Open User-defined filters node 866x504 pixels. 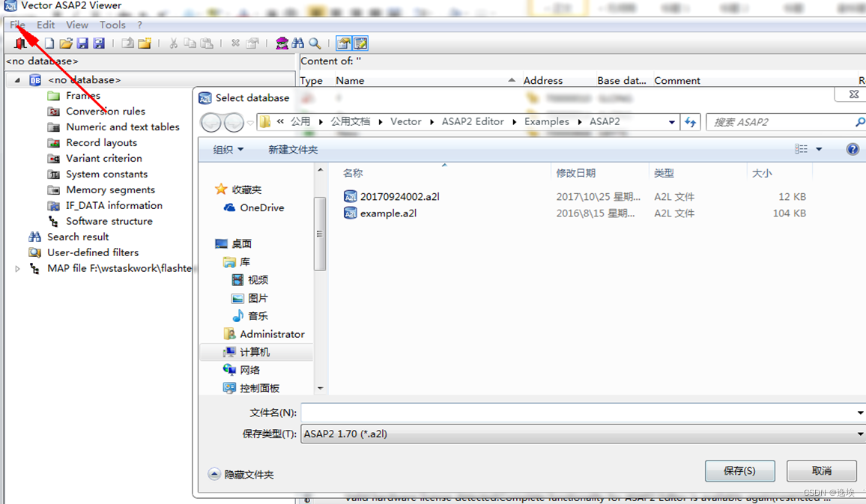pyautogui.click(x=93, y=253)
